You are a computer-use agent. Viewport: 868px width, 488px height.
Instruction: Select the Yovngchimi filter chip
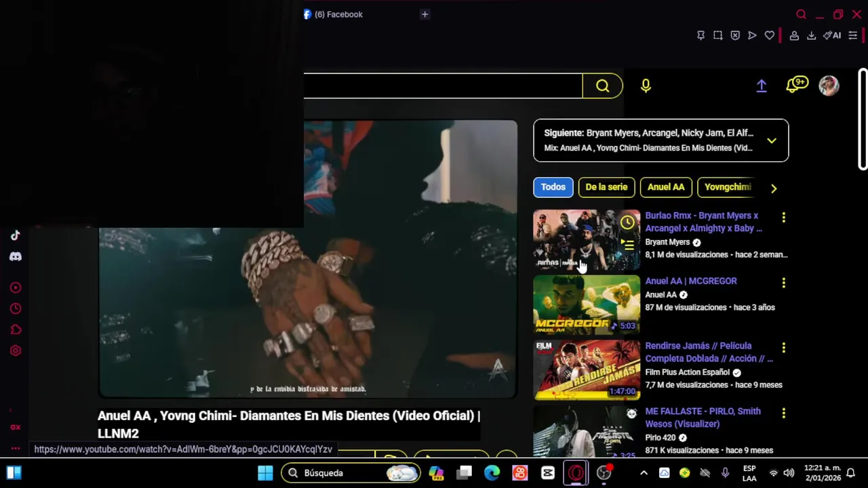pyautogui.click(x=728, y=187)
